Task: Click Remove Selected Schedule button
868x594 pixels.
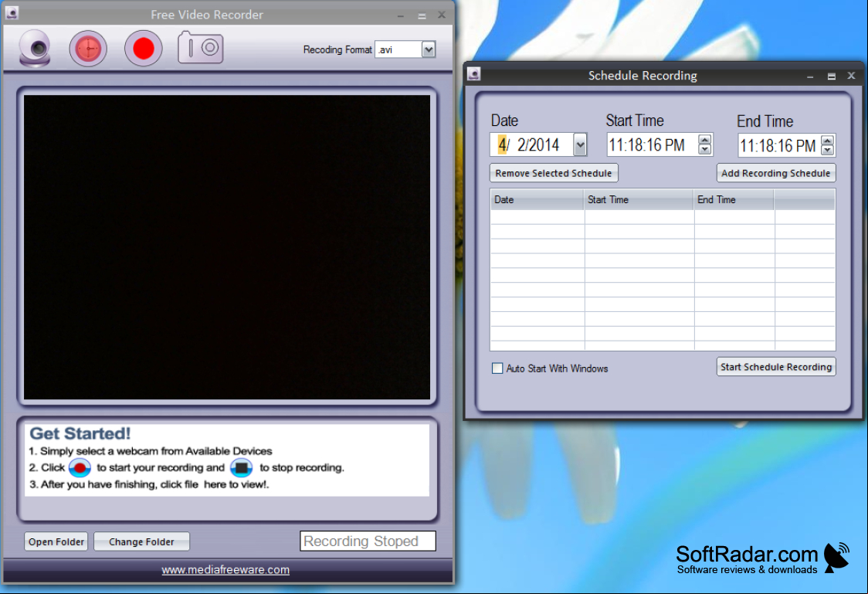Action: tap(554, 173)
